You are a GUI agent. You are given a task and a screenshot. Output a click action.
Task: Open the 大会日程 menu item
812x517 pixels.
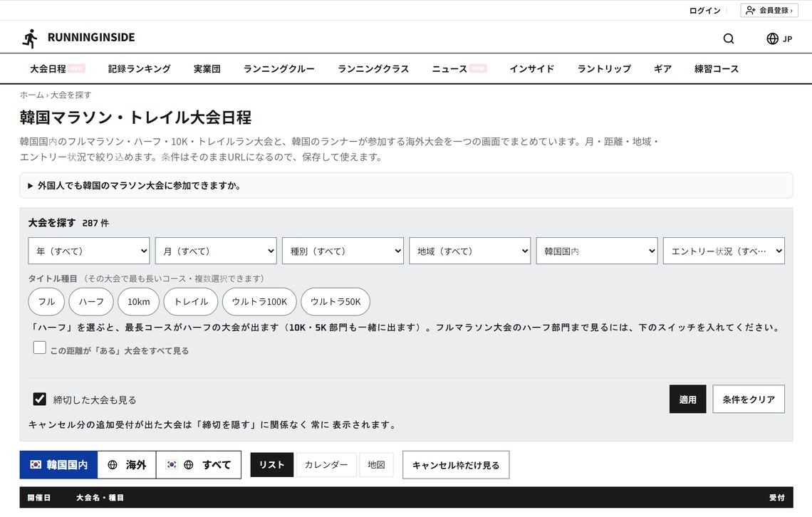48,69
